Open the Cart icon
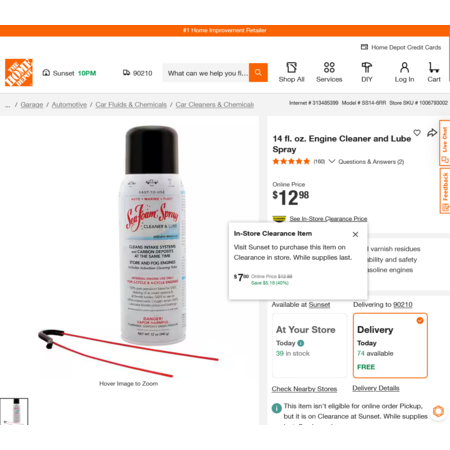Screen dimensions: 450x450 tap(434, 68)
